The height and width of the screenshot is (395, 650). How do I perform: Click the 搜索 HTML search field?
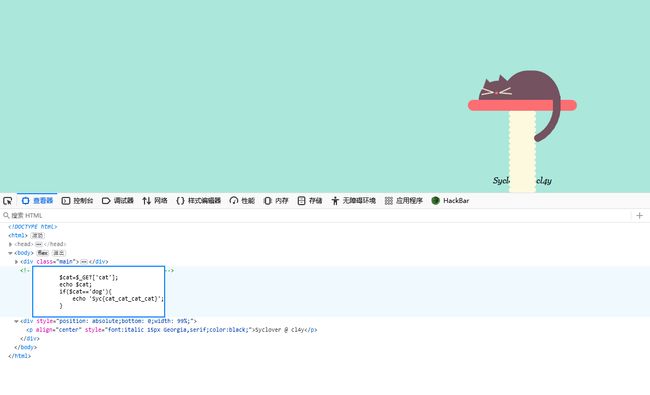point(315,216)
